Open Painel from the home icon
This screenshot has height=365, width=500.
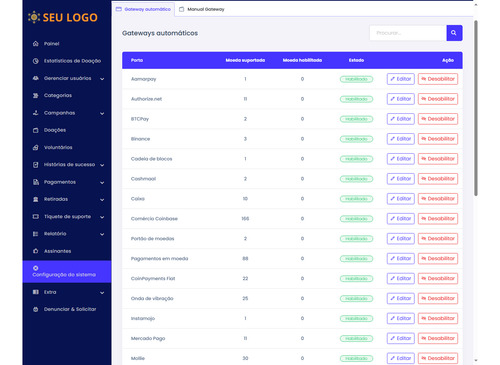(x=36, y=44)
